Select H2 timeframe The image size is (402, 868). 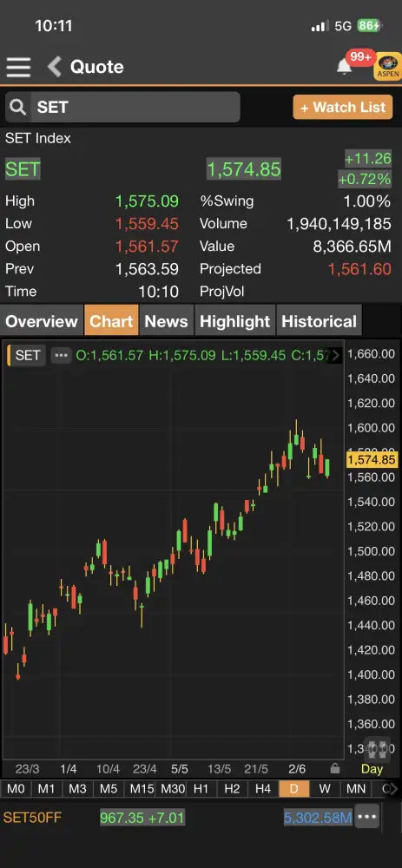232,788
